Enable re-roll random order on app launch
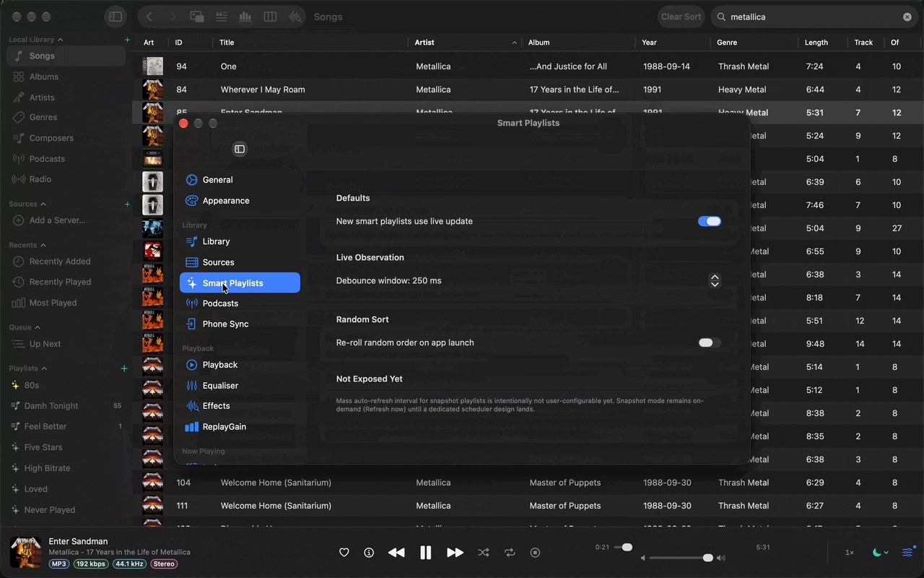This screenshot has height=578, width=924. tap(710, 342)
